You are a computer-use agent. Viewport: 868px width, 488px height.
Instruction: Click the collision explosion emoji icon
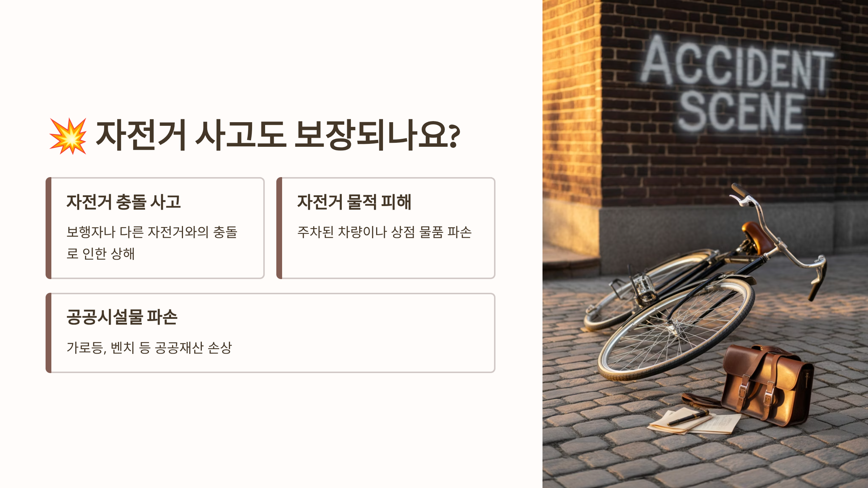(68, 136)
